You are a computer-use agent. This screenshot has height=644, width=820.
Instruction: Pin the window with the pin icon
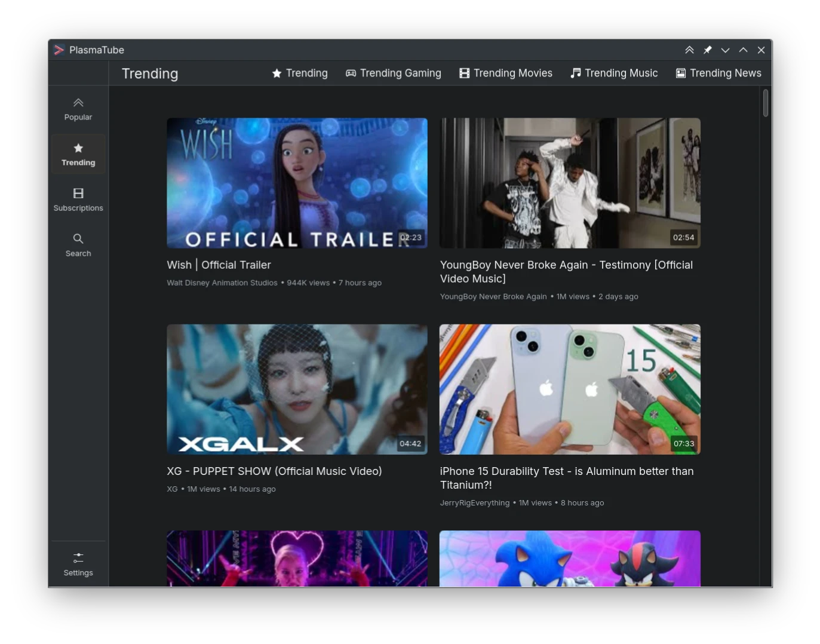(707, 50)
